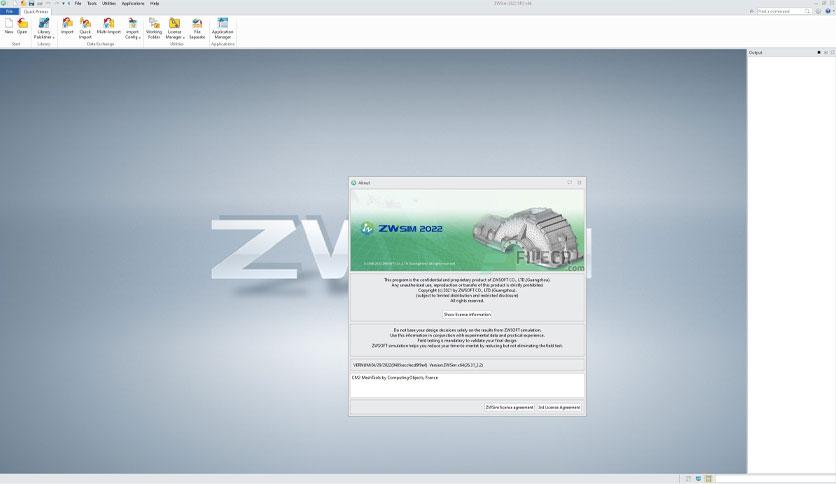Open the Applications menu
Image resolution: width=836 pixels, height=484 pixels.
pos(133,3)
